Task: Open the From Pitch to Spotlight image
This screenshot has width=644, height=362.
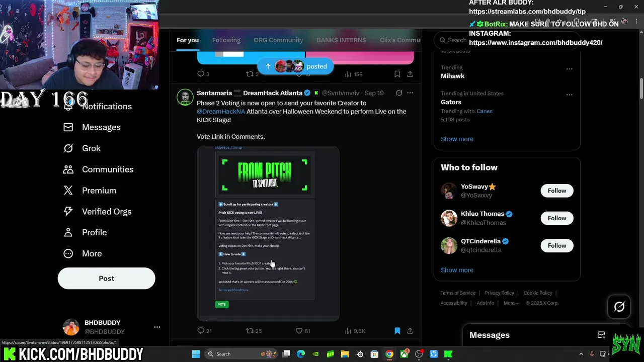Action: (x=268, y=233)
